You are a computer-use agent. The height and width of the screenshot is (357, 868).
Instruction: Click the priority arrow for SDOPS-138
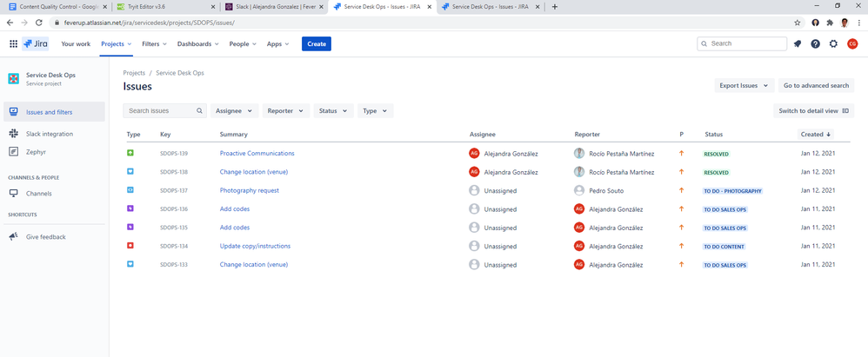pos(682,172)
